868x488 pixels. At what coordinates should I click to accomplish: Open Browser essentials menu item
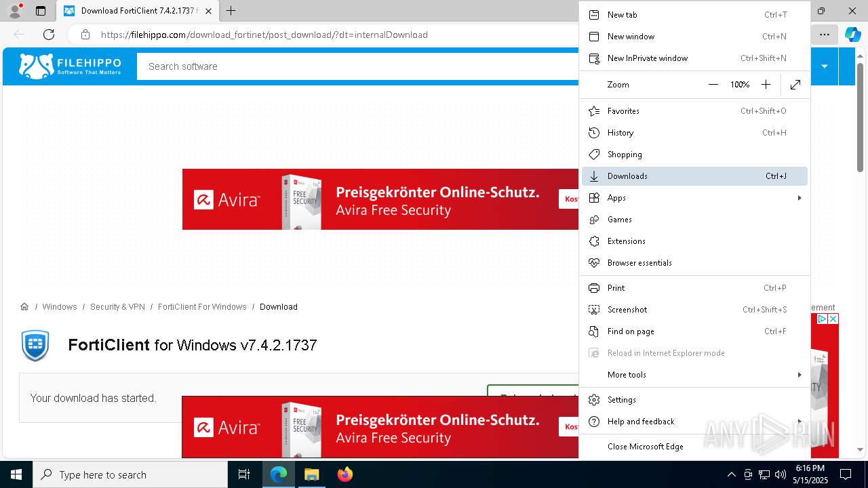[x=694, y=263]
